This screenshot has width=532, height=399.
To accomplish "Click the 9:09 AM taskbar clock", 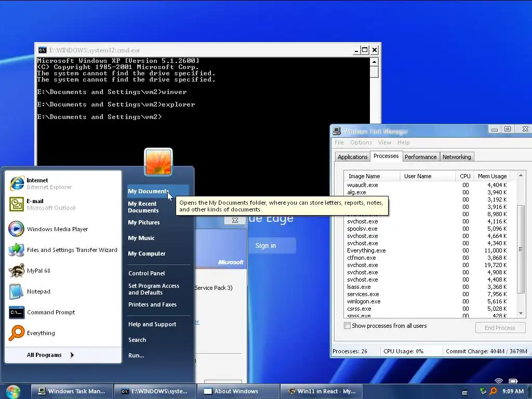I will click(513, 391).
